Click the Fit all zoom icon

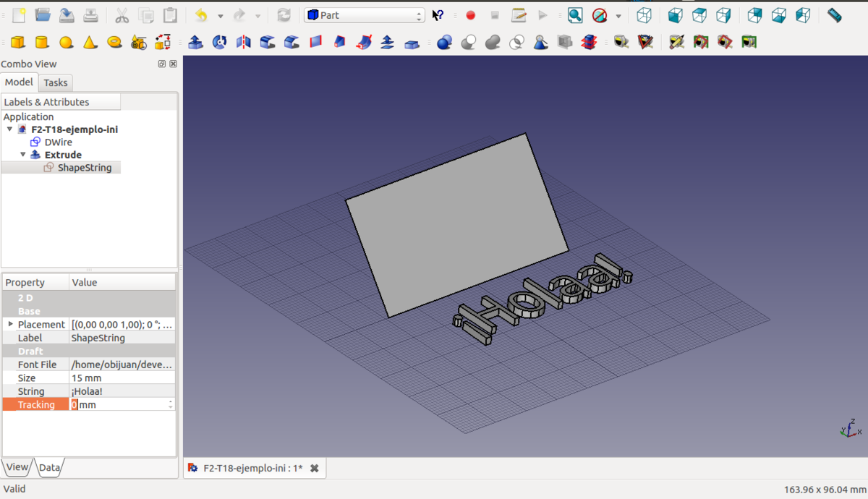(574, 15)
